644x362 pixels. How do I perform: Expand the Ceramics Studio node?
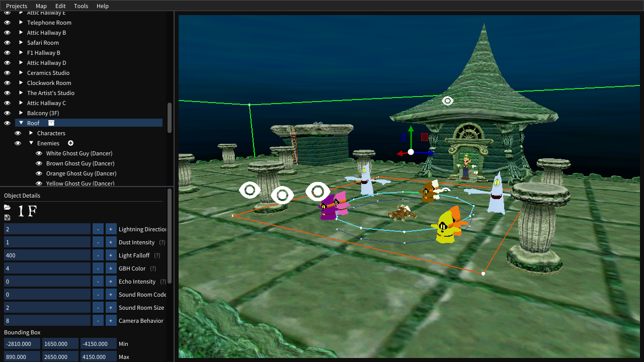[21, 73]
